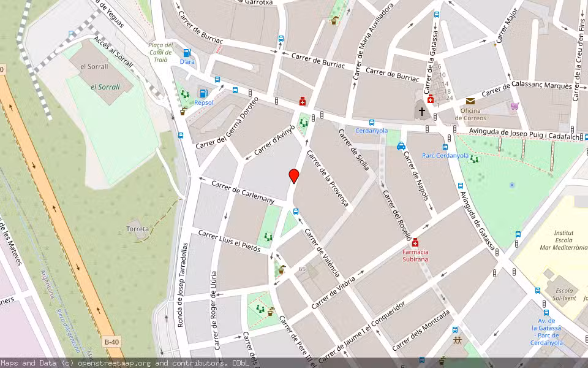588x368 pixels.
Task: Click the Carrer del Roselló label
Action: point(397,215)
